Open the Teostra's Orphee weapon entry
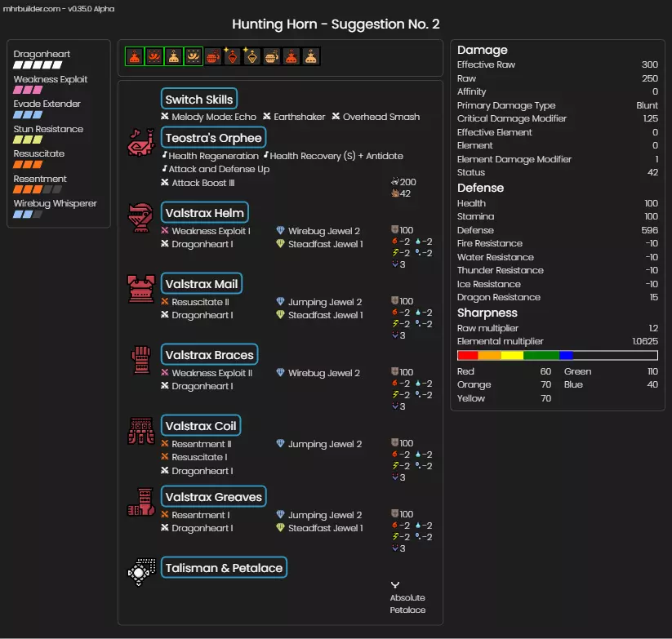Screen dimensions: 672x639 (x=213, y=137)
